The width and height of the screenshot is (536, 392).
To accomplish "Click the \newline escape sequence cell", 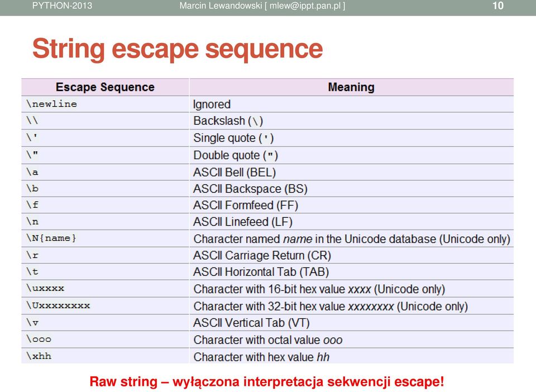I will (x=106, y=104).
